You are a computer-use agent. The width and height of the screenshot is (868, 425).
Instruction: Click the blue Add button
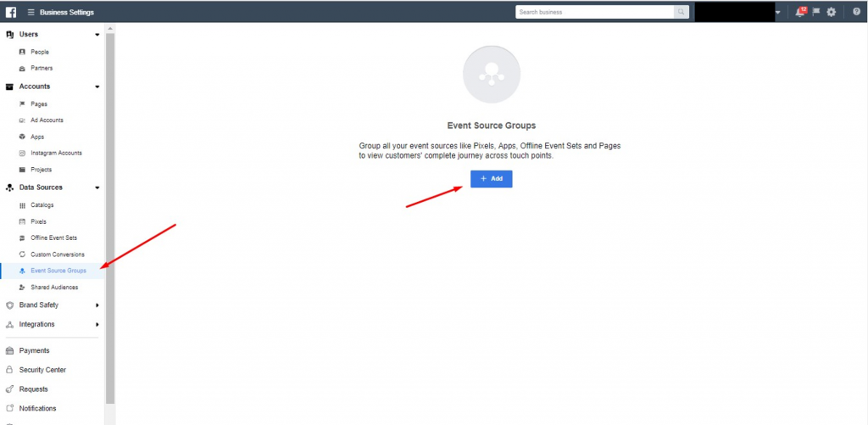point(491,179)
